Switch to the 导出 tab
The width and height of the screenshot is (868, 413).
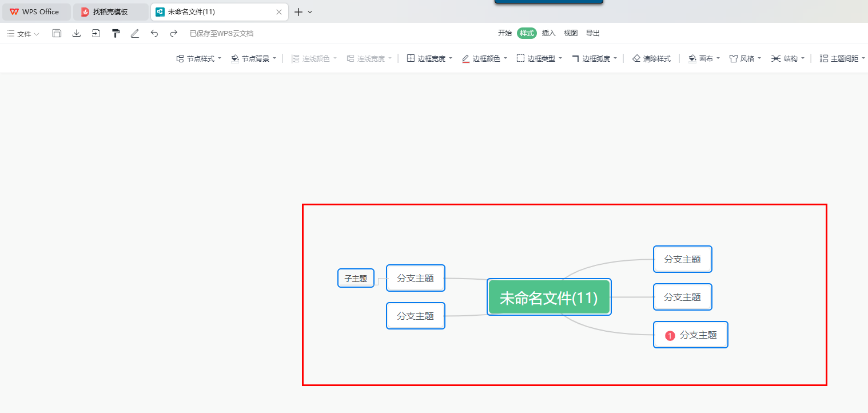(593, 33)
